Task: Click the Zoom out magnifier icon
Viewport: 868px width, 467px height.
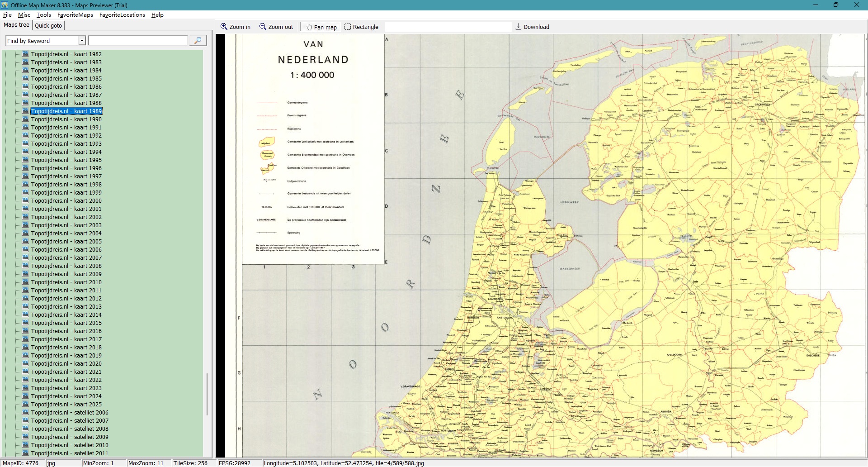Action: 263,27
